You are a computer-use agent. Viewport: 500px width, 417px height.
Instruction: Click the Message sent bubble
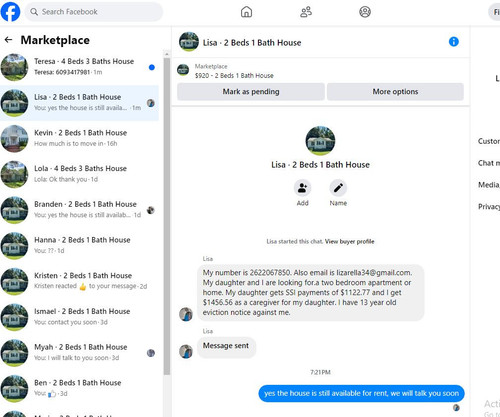[226, 347]
